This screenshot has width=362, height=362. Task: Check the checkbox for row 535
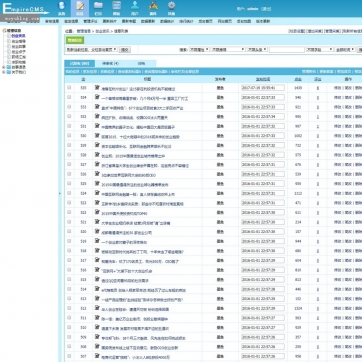69,88
